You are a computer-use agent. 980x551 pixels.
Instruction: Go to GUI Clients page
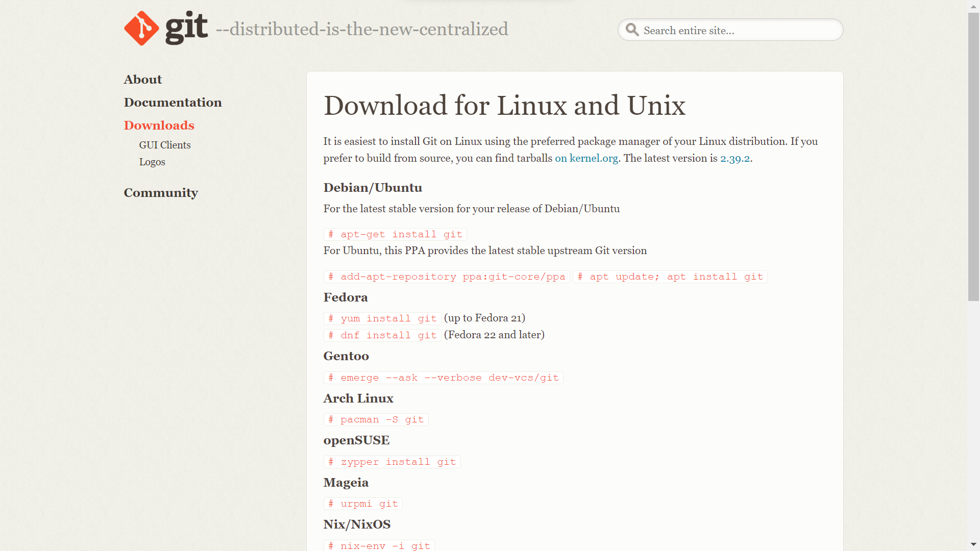pyautogui.click(x=164, y=145)
